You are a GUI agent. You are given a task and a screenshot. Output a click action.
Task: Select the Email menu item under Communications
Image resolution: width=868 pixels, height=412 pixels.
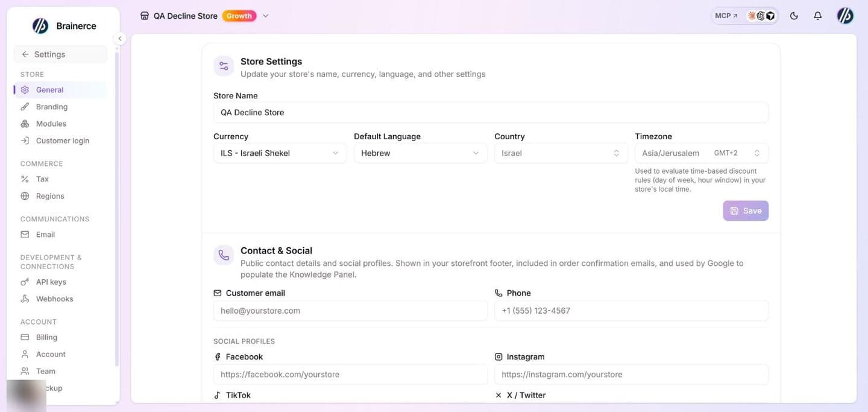[x=60, y=235]
